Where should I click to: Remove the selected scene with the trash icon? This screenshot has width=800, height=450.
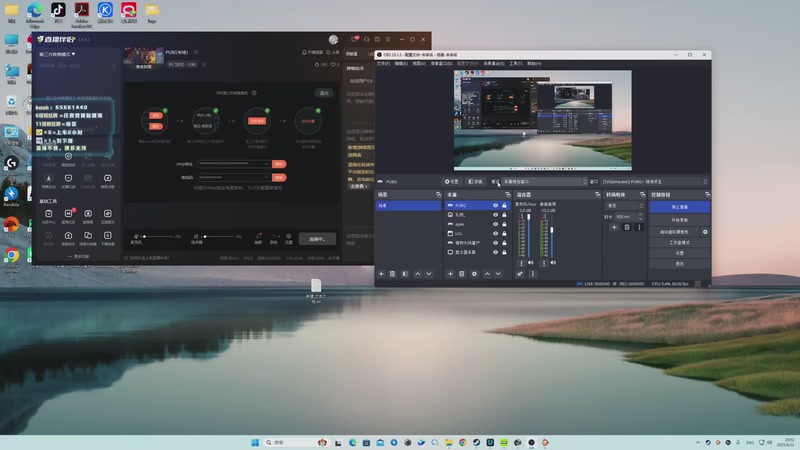[x=392, y=274]
